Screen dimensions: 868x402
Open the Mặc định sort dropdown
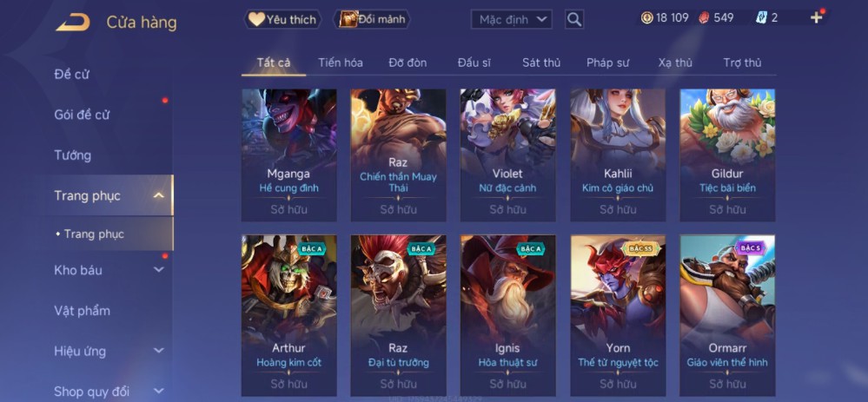[512, 20]
